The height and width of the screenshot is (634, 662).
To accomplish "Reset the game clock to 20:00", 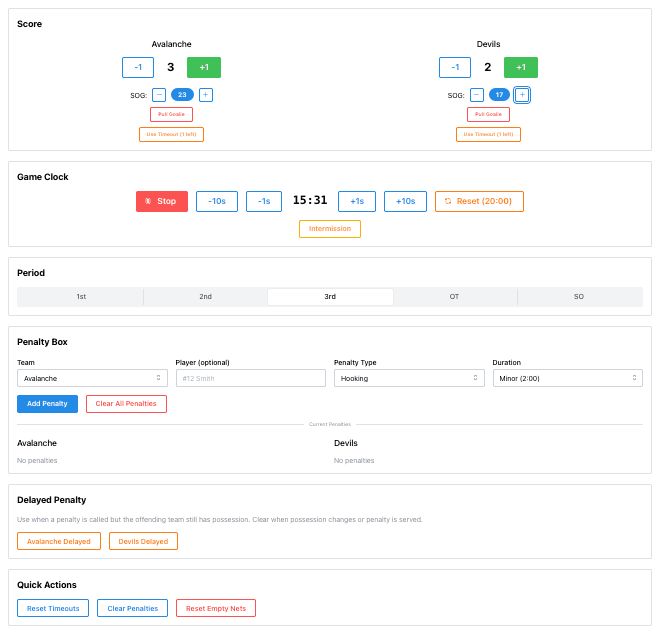I will tap(479, 201).
